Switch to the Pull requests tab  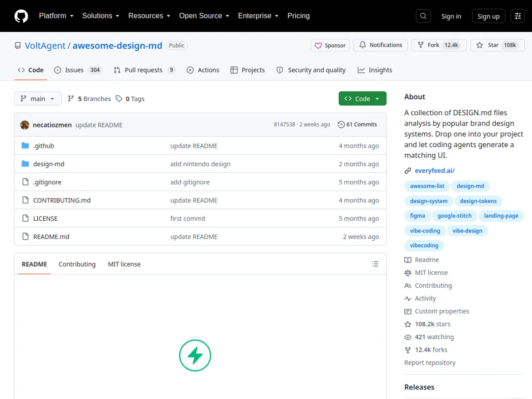pos(145,70)
